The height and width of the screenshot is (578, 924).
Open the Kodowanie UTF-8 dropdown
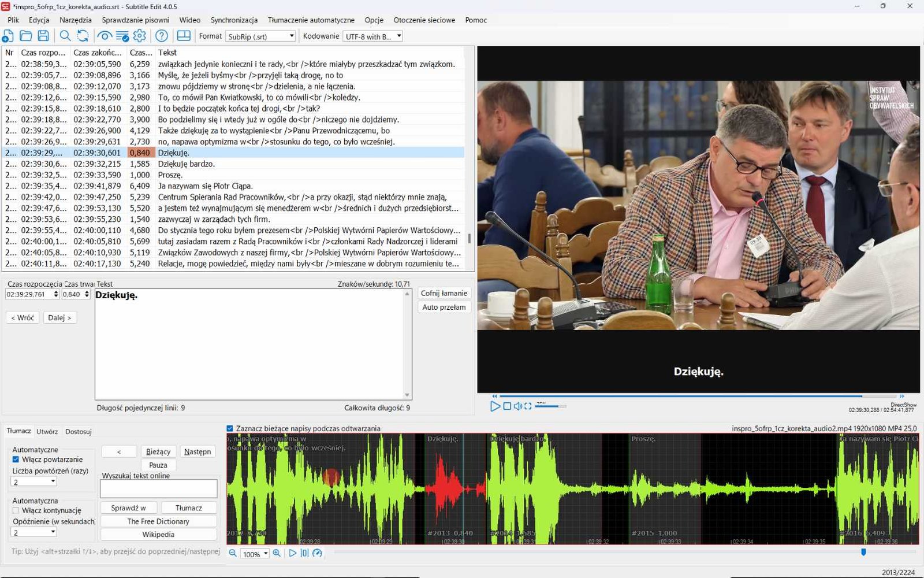click(x=372, y=36)
